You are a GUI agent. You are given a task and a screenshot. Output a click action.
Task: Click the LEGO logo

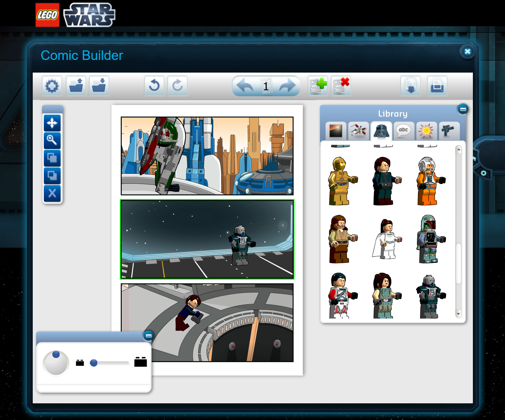point(47,15)
